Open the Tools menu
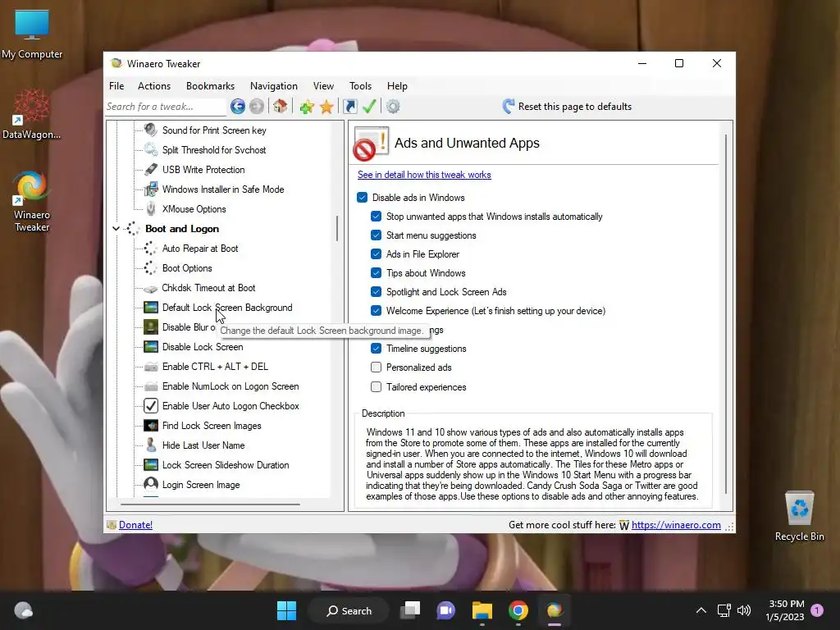This screenshot has width=840, height=630. tap(361, 85)
